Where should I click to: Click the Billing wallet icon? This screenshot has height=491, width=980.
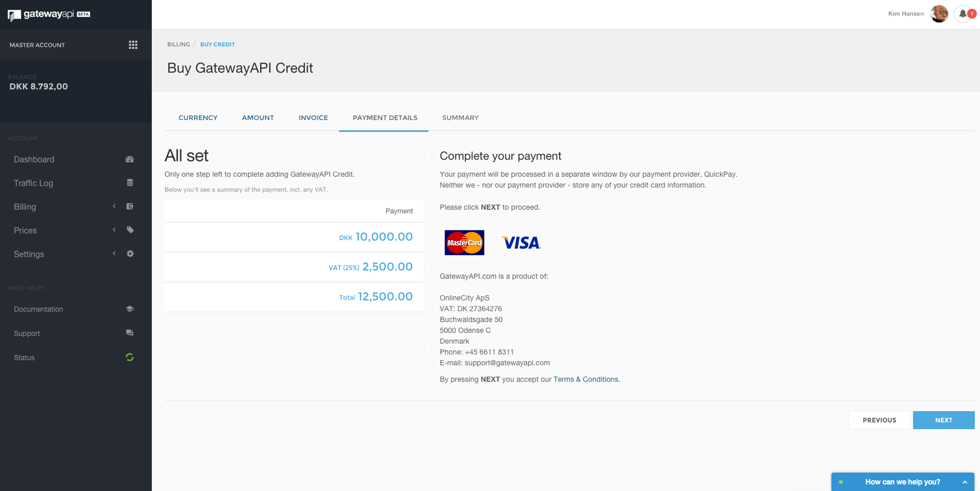(130, 206)
